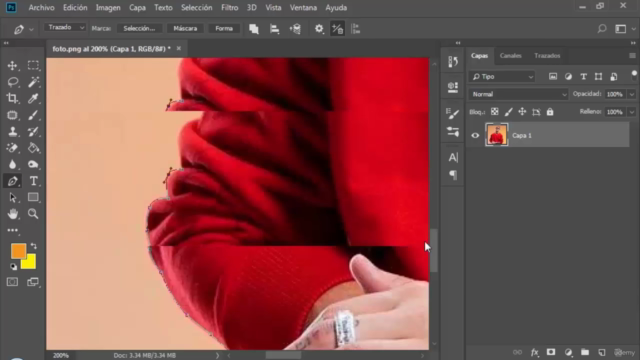Select the Eyedropper tool
Screen dimensions: 640x360
tap(33, 98)
